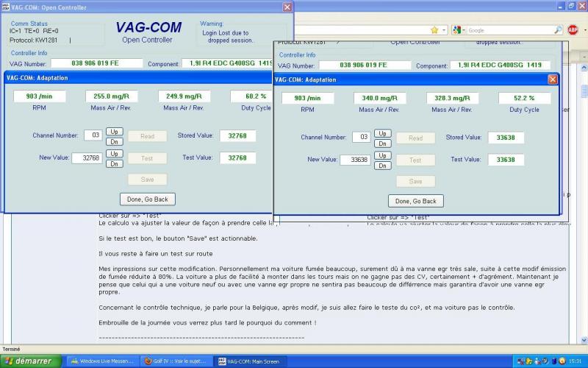Viewport: 588px width, 368px height.
Task: Click the 52.2 % Duty Cycle reading
Action: coord(524,99)
